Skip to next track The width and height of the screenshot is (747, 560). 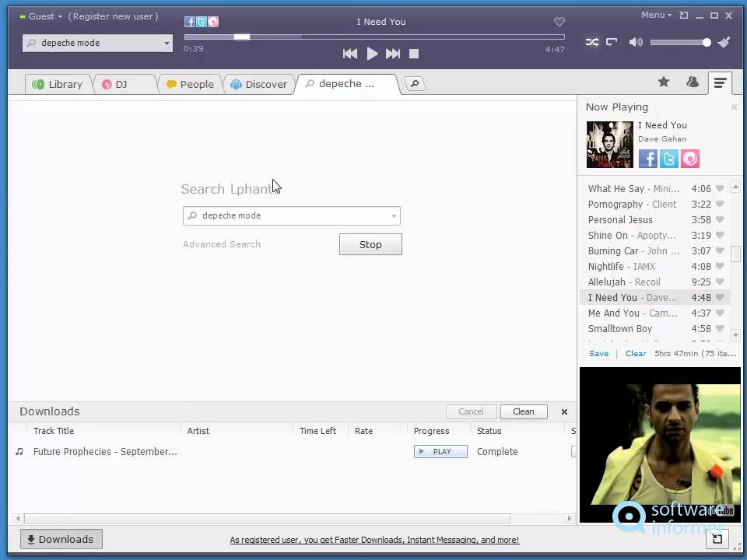click(x=393, y=54)
